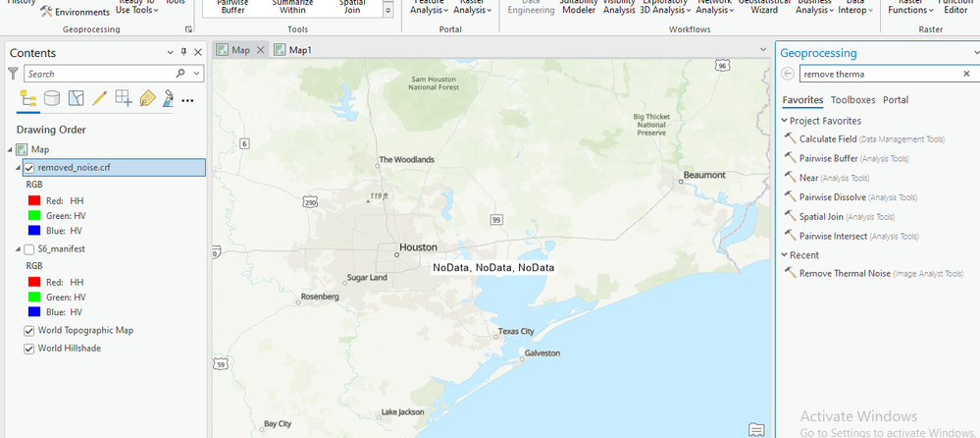Open the Contents more options ellipsis
The height and width of the screenshot is (438, 980).
[187, 100]
